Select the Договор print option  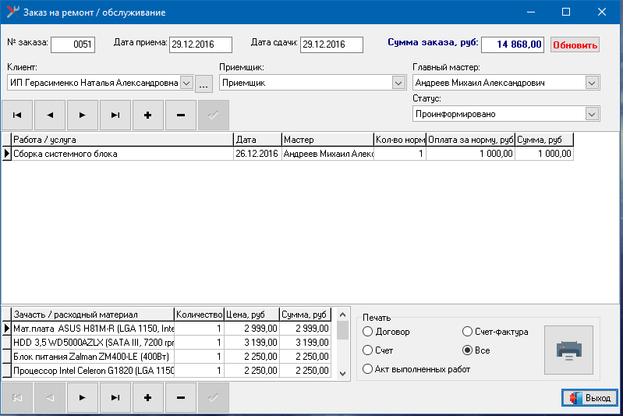[x=368, y=331]
